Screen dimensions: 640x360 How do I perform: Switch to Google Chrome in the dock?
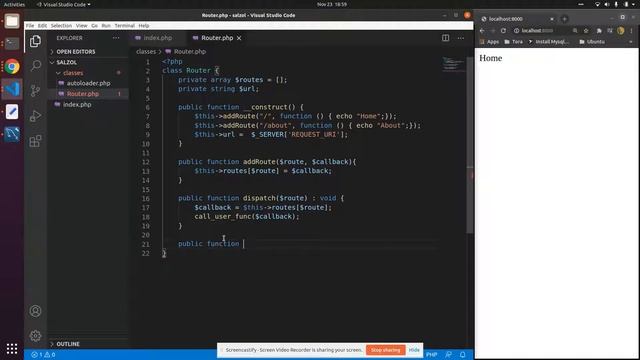coord(12,66)
